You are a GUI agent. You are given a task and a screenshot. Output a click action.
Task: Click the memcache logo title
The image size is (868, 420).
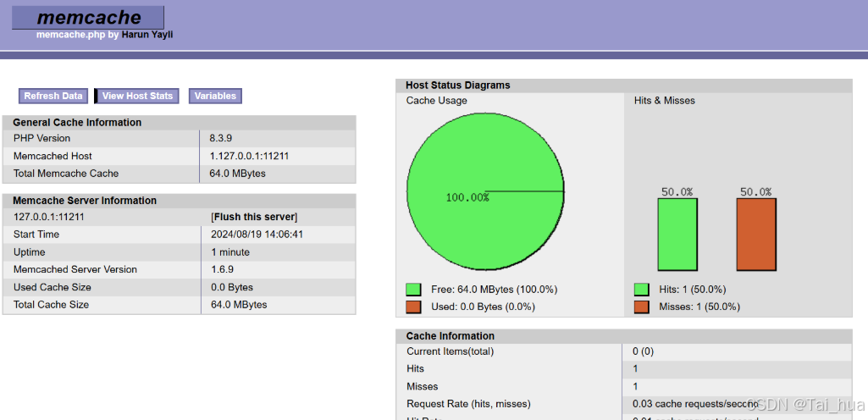(89, 18)
